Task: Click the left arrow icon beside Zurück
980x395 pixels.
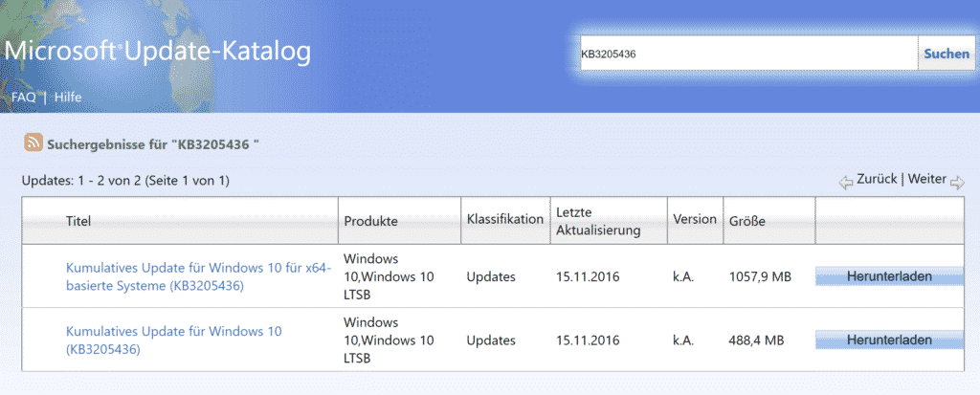Action: tap(846, 183)
